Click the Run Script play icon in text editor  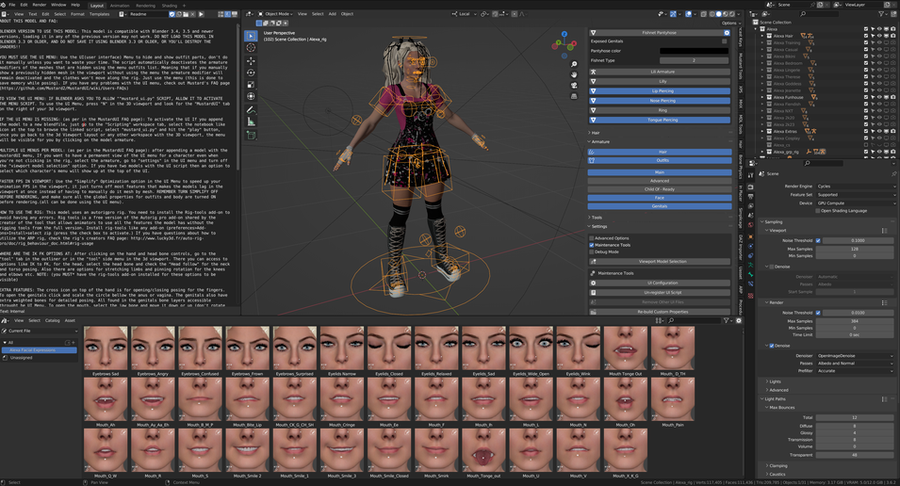point(201,14)
